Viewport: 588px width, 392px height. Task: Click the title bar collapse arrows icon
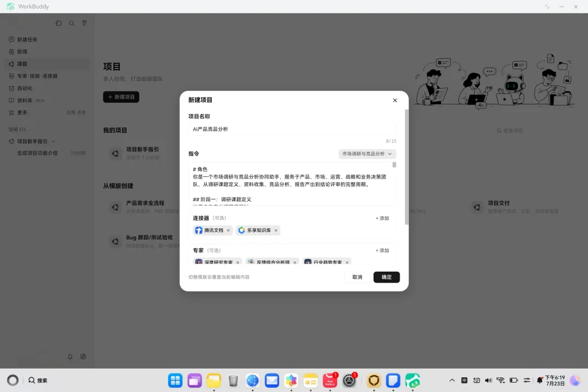[x=547, y=7]
